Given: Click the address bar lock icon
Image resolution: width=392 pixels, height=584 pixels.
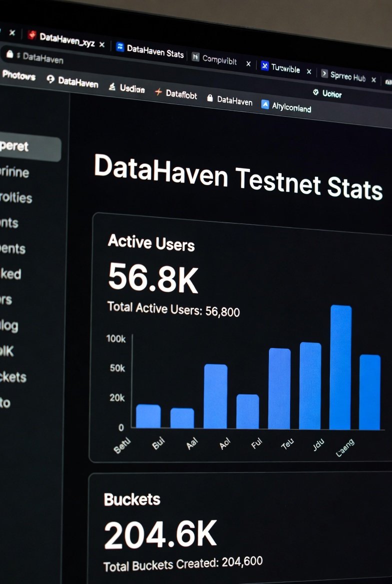Looking at the screenshot, I should pyautogui.click(x=9, y=54).
